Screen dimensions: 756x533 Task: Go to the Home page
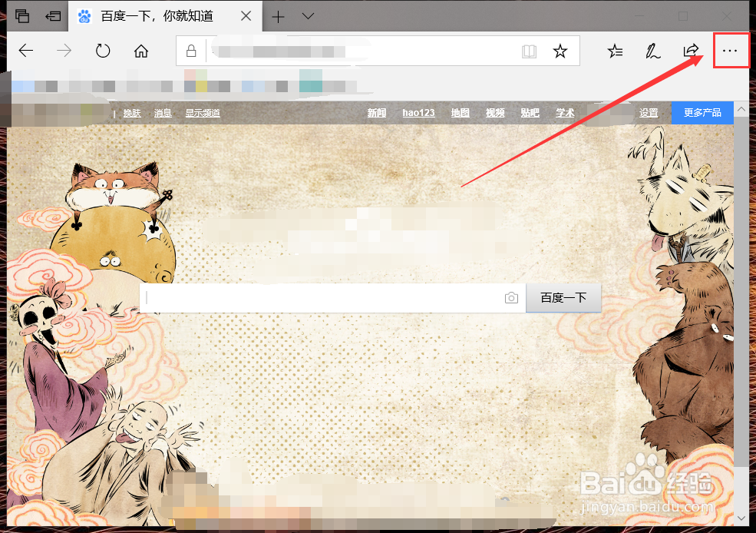[141, 51]
